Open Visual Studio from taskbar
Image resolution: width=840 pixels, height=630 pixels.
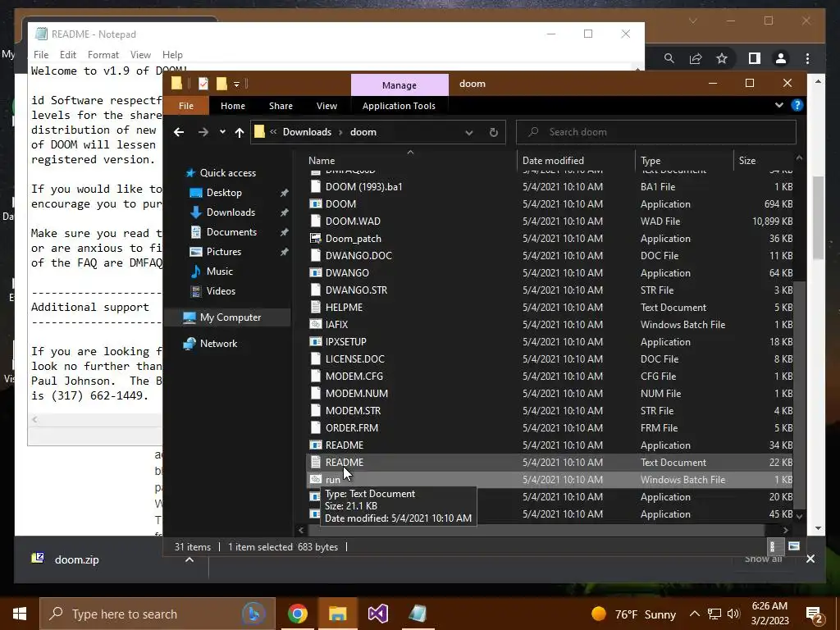pyautogui.click(x=377, y=614)
